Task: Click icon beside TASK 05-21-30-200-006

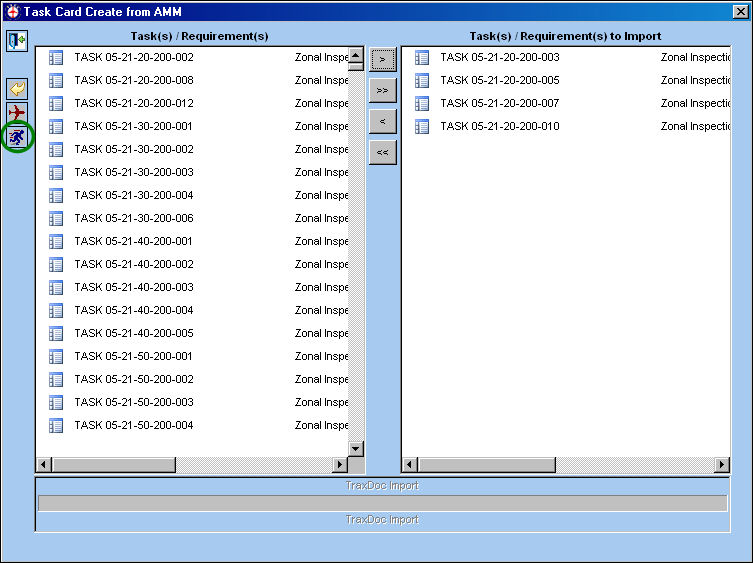Action: [x=56, y=219]
